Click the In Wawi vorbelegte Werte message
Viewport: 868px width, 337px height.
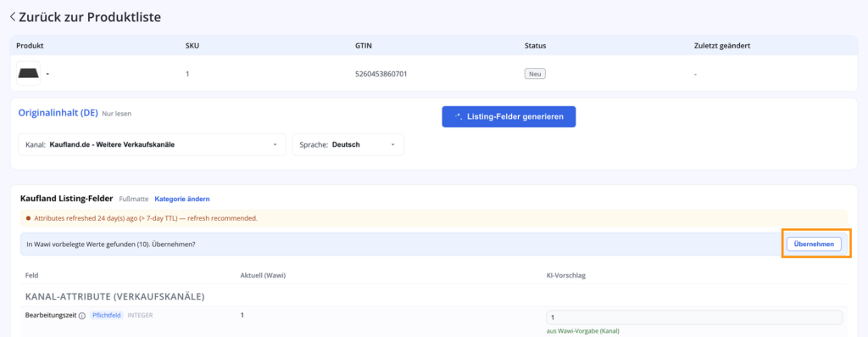tap(110, 244)
